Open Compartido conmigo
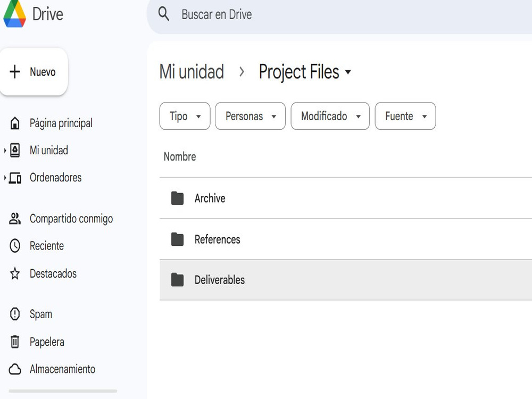 tap(71, 219)
